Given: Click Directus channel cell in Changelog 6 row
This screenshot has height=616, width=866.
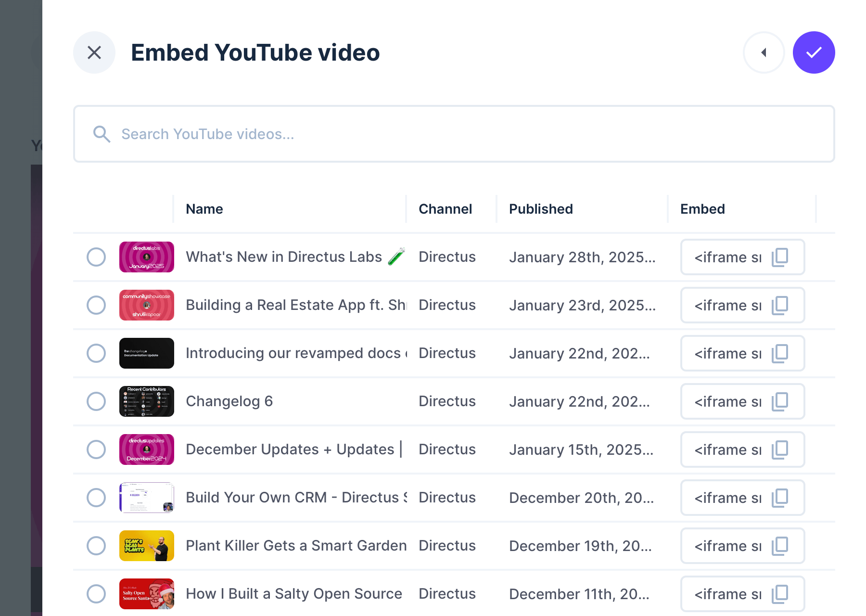Looking at the screenshot, I should (x=447, y=401).
